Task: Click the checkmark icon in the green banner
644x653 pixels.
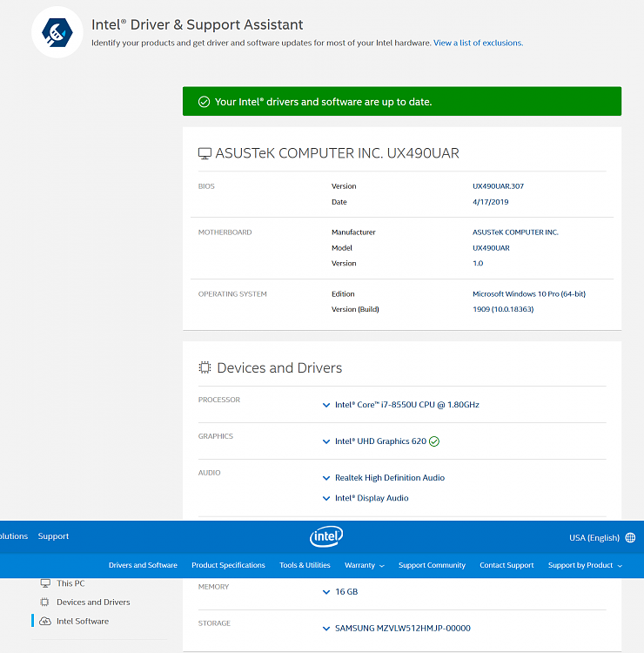Action: click(x=204, y=102)
